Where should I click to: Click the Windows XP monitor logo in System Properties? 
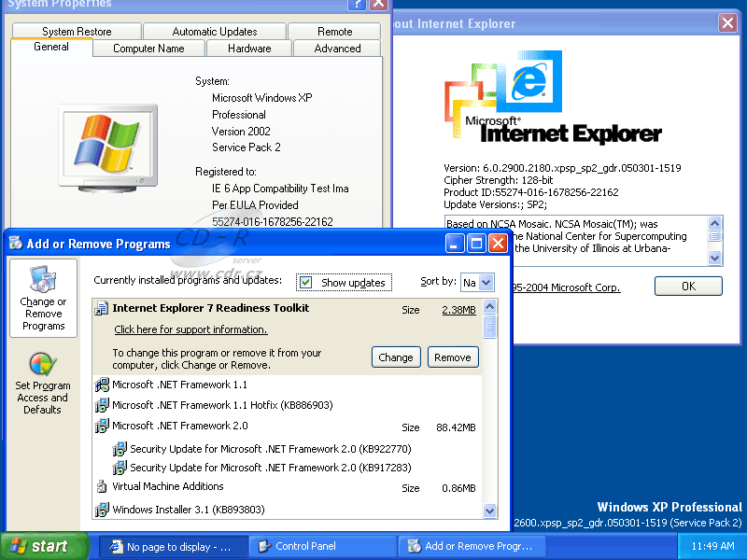(108, 147)
